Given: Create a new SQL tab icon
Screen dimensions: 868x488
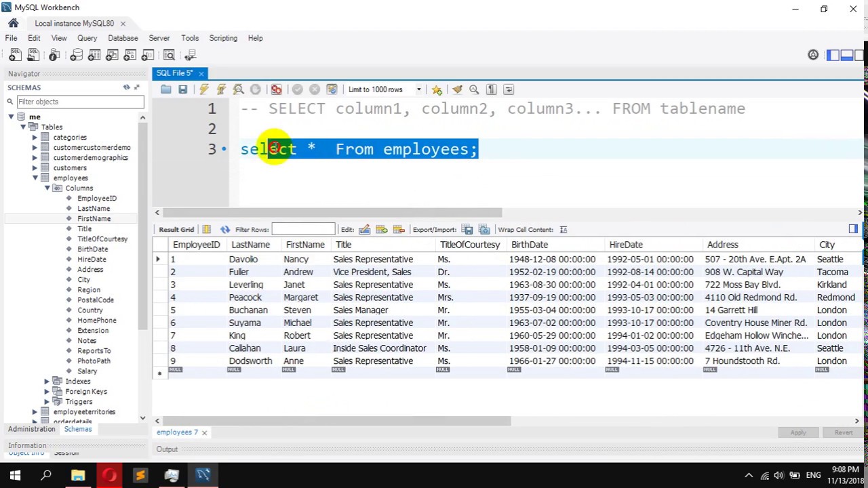Looking at the screenshot, I should [15, 55].
